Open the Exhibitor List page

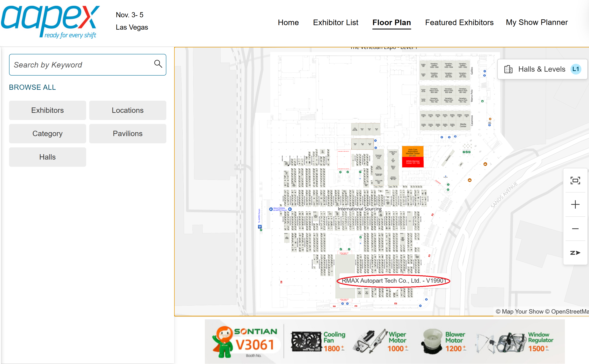tap(336, 22)
